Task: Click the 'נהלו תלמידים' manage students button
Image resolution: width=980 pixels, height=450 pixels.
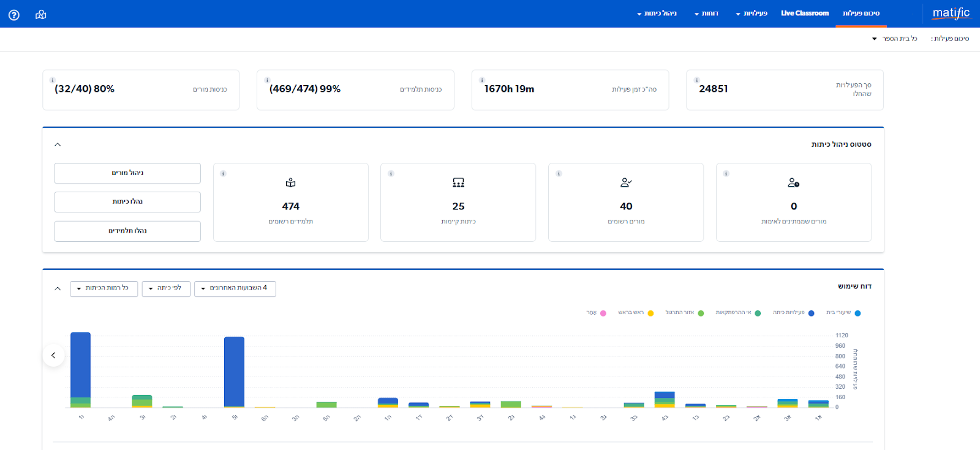Action: 127,231
